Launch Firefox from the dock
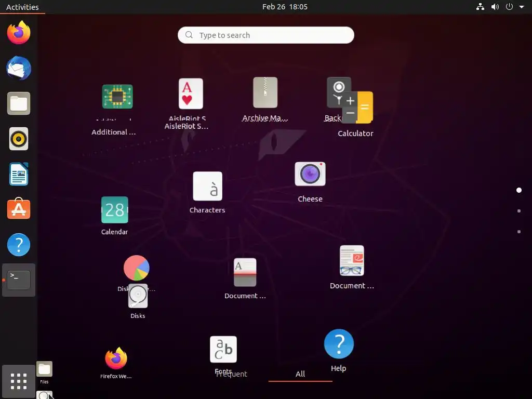The image size is (532, 399). [x=19, y=33]
